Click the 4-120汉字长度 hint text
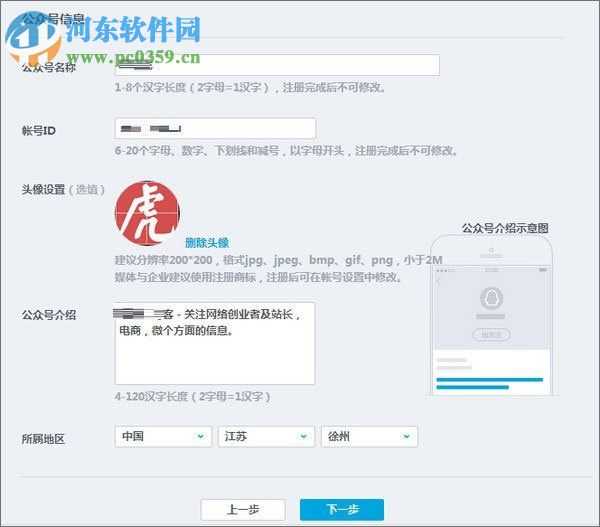 pos(192,396)
